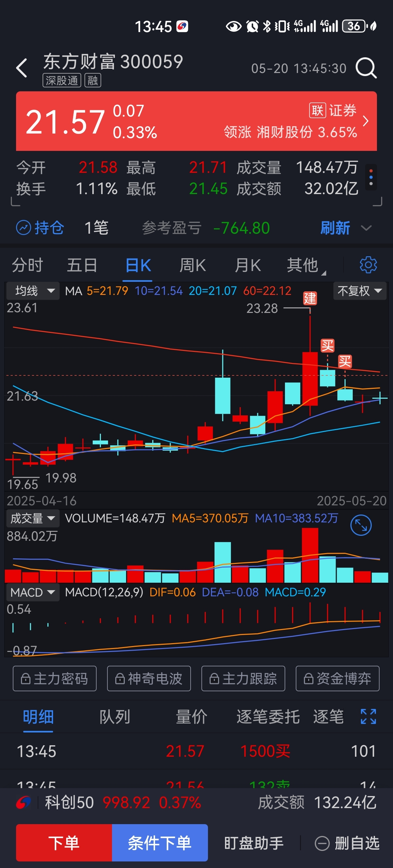The width and height of the screenshot is (393, 868).
Task: Open the locked 主力密码 indicator
Action: tap(55, 678)
